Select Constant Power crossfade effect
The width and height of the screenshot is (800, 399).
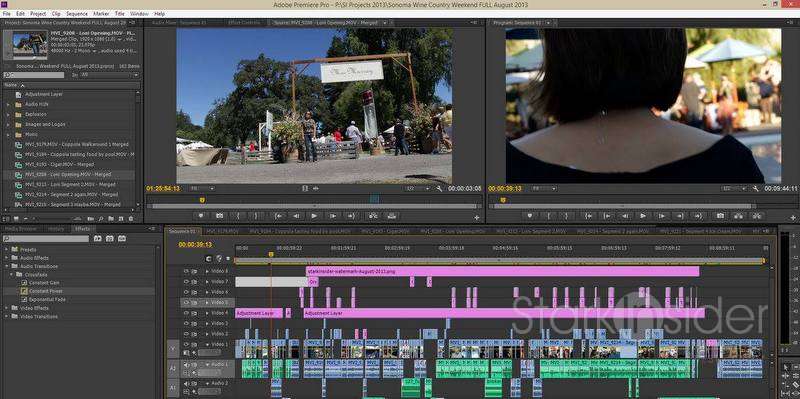[x=45, y=291]
